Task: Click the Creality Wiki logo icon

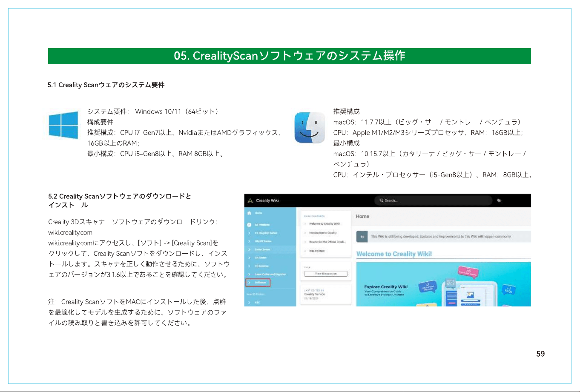Action: tap(250, 200)
